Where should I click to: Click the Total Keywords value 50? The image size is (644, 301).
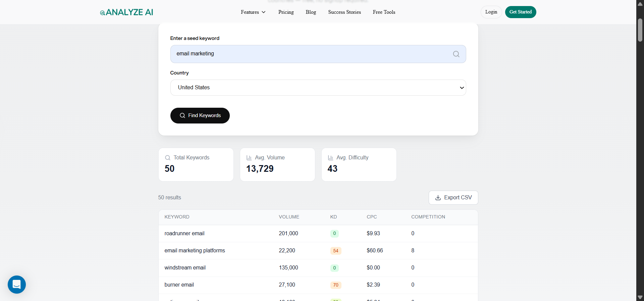pyautogui.click(x=170, y=169)
